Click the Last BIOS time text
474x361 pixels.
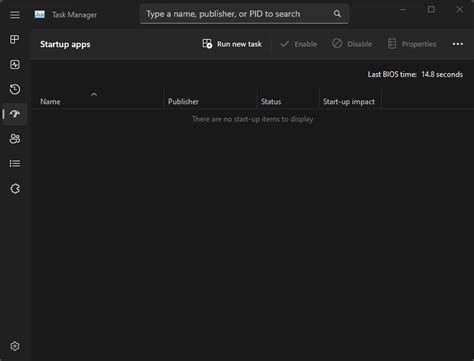coord(415,74)
